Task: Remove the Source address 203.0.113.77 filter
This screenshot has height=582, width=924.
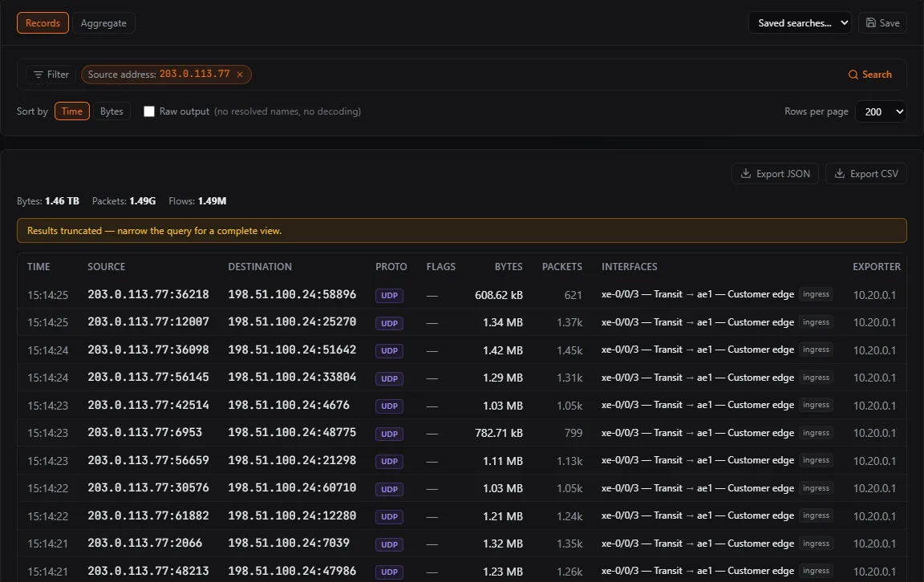Action: click(240, 75)
